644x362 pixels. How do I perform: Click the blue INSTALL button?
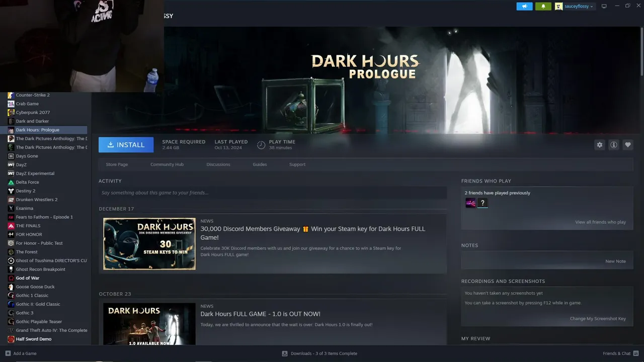click(126, 145)
